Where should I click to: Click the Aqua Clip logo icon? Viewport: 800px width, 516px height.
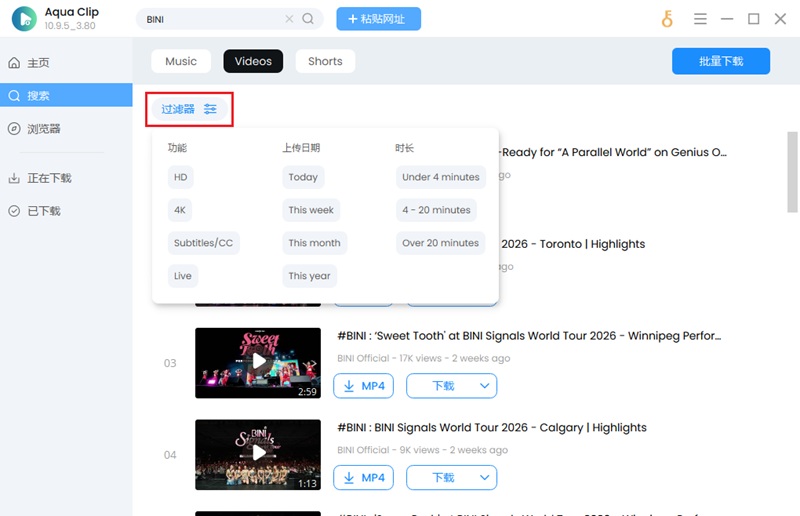[24, 19]
